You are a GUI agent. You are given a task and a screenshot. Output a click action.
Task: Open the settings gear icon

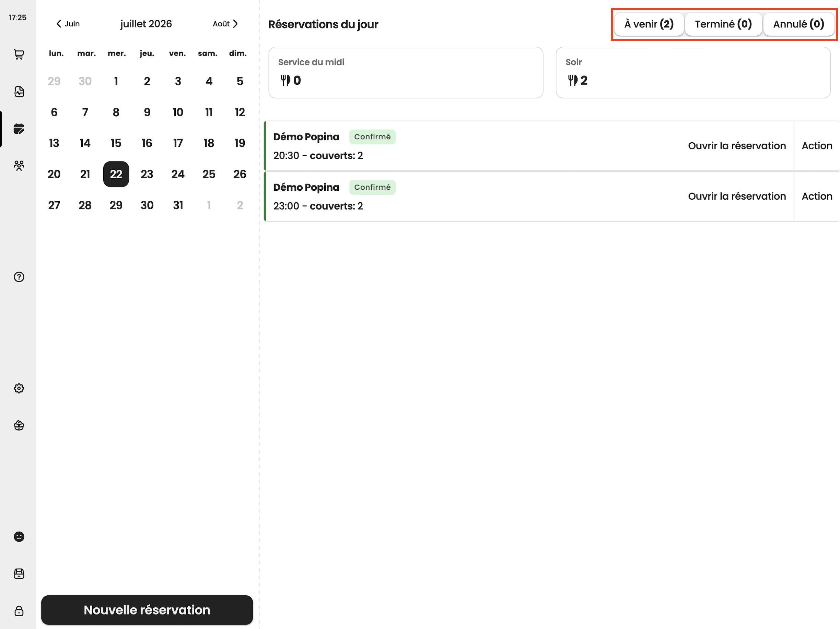click(19, 388)
